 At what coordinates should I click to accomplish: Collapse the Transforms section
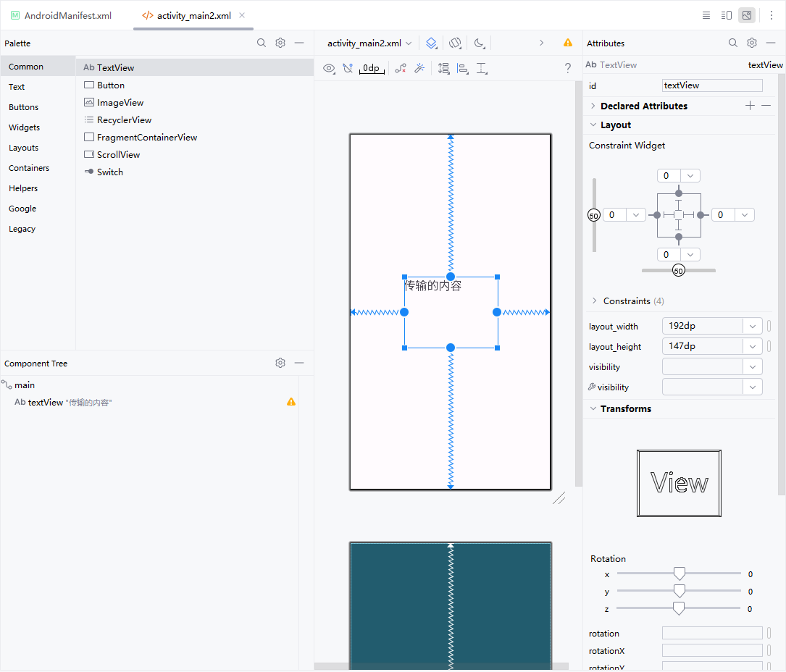[593, 408]
